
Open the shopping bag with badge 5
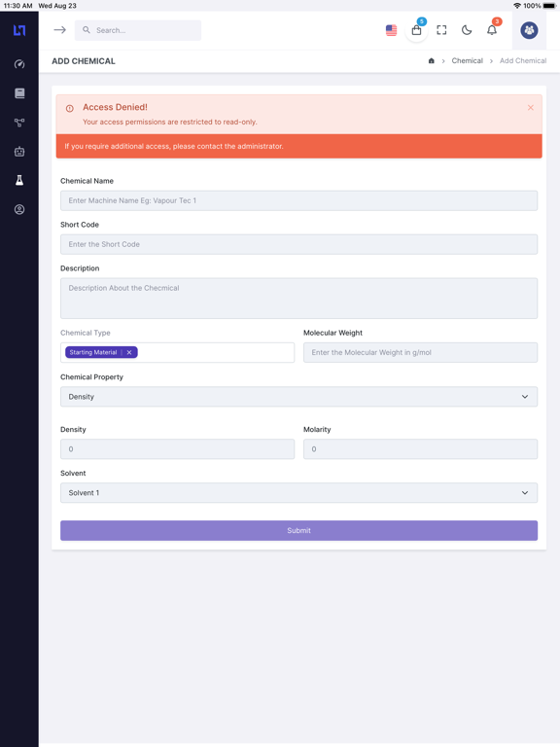pos(416,30)
